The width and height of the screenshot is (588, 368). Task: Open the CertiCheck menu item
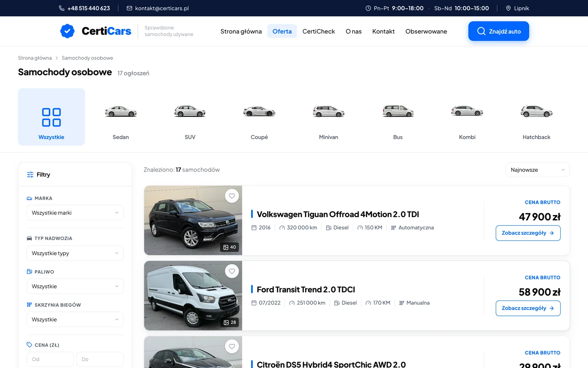[x=318, y=31]
